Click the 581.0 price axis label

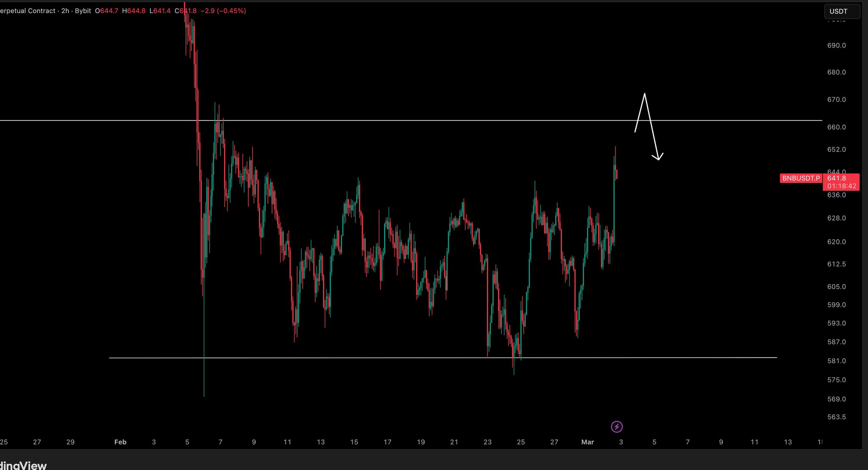[x=836, y=361]
